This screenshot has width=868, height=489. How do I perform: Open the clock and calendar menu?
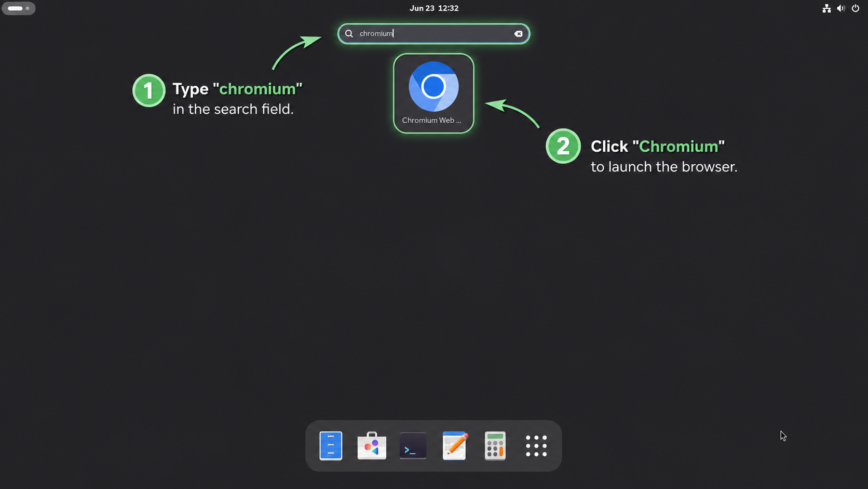pyautogui.click(x=434, y=8)
